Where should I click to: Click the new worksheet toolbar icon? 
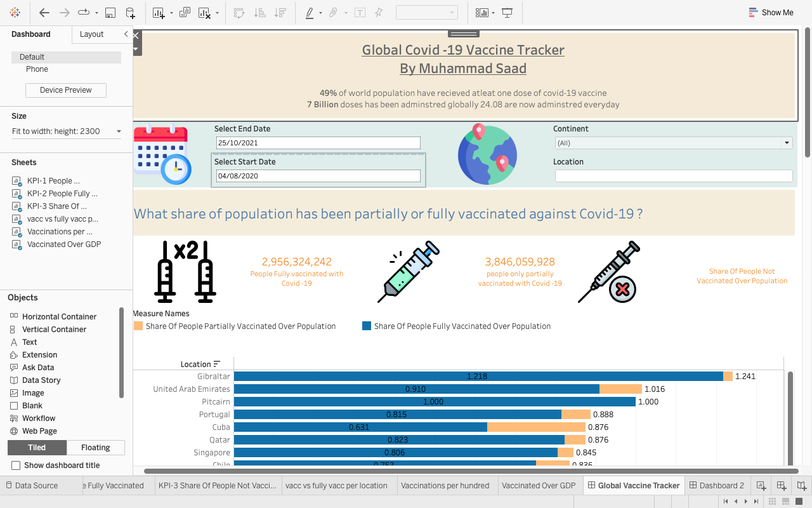(x=159, y=13)
